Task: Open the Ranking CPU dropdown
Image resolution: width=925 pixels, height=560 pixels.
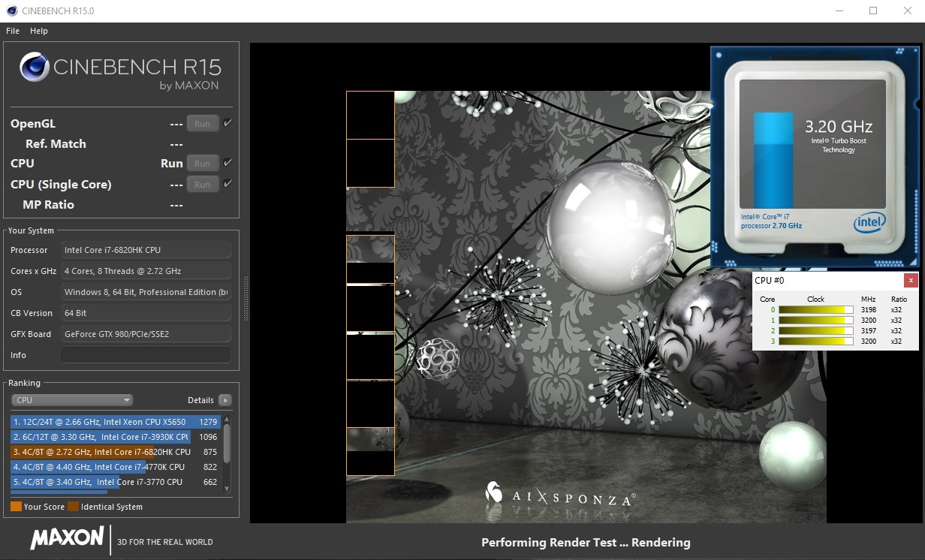Action: 72,400
